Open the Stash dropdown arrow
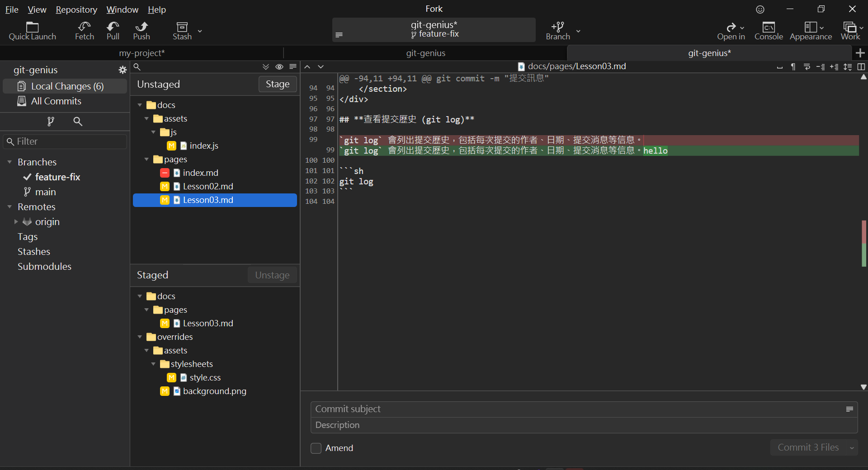The image size is (868, 470). coord(200,31)
